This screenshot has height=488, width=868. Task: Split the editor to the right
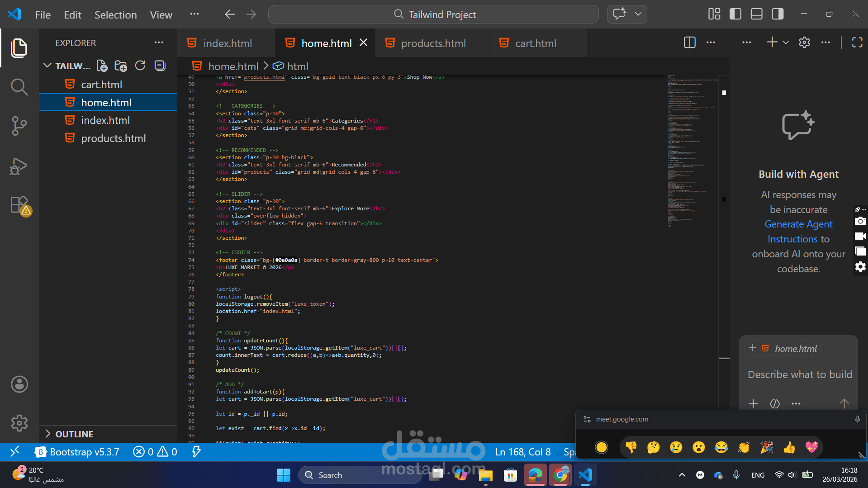coord(689,43)
